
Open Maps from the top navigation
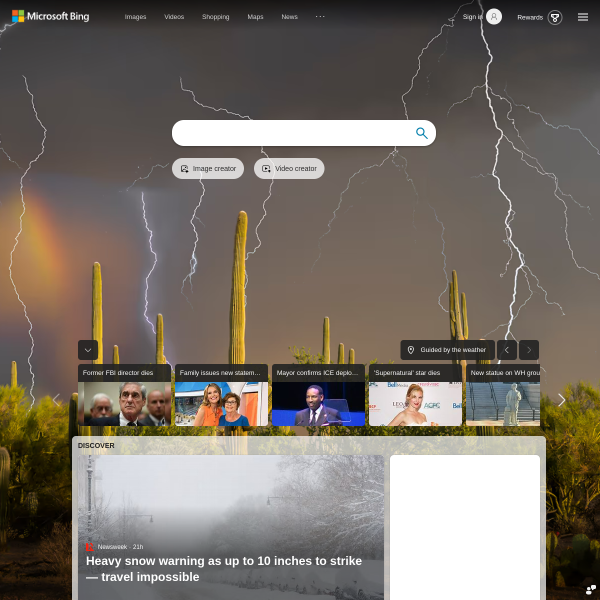pyautogui.click(x=255, y=17)
